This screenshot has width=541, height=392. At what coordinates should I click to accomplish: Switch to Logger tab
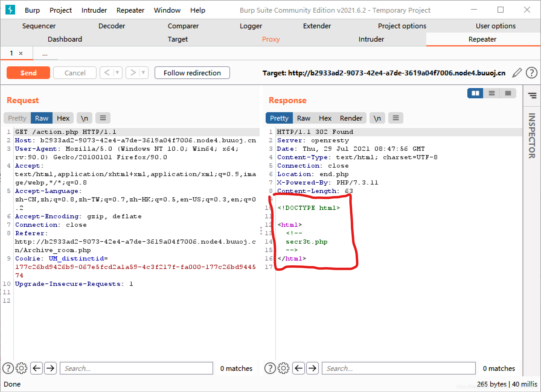click(x=251, y=26)
